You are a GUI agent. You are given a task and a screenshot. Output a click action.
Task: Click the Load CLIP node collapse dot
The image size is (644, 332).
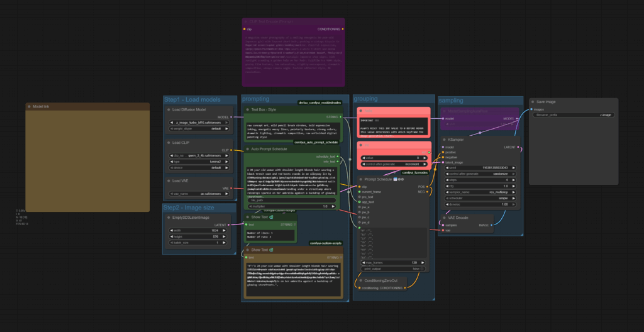point(169,143)
